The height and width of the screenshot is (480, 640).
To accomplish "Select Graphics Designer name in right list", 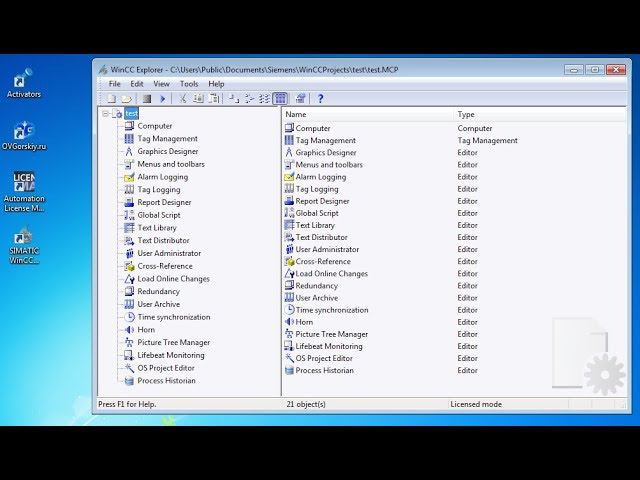I will [326, 152].
